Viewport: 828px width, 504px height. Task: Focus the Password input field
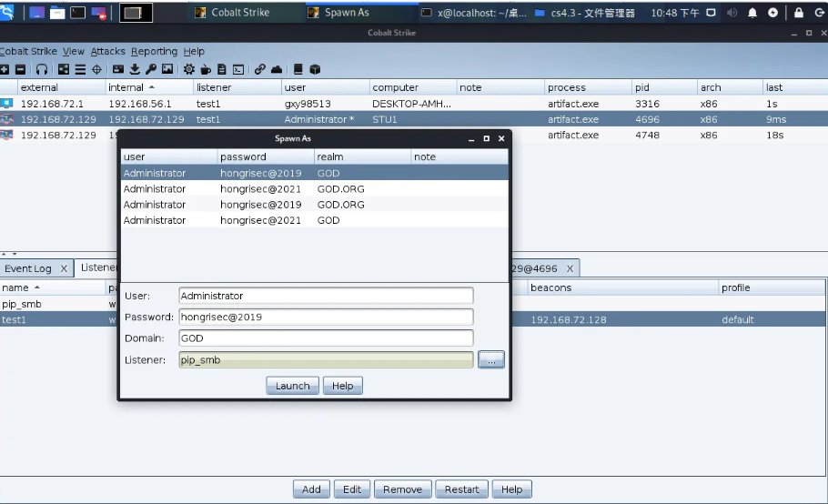click(326, 318)
